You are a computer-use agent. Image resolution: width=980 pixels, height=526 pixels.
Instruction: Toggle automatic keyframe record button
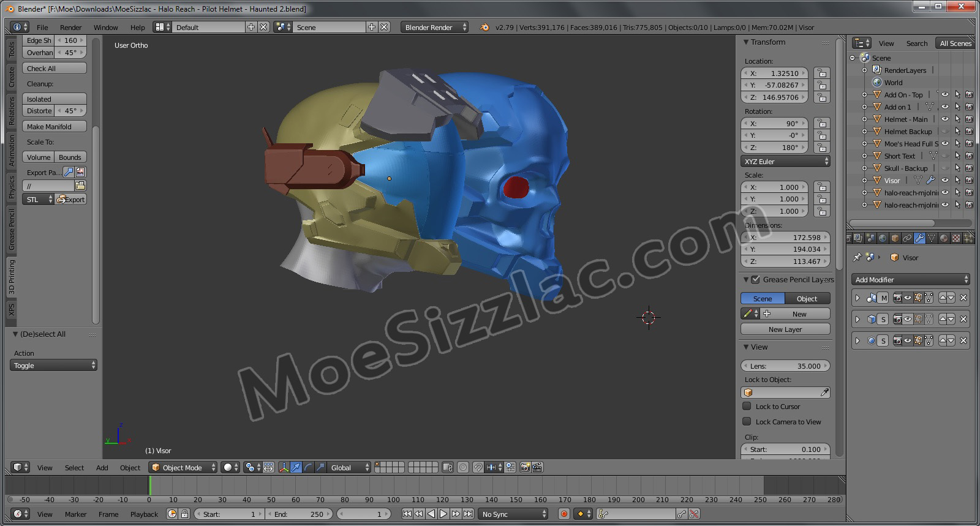click(564, 514)
